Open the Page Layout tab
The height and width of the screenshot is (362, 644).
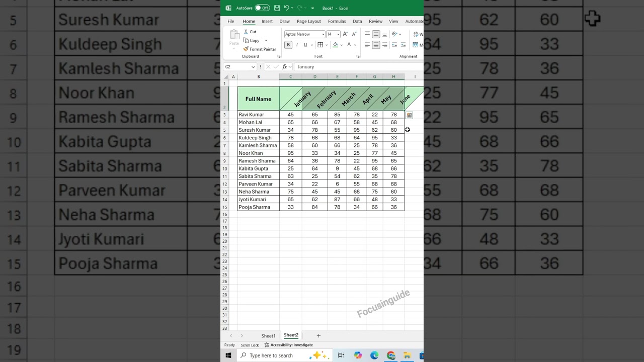309,22
